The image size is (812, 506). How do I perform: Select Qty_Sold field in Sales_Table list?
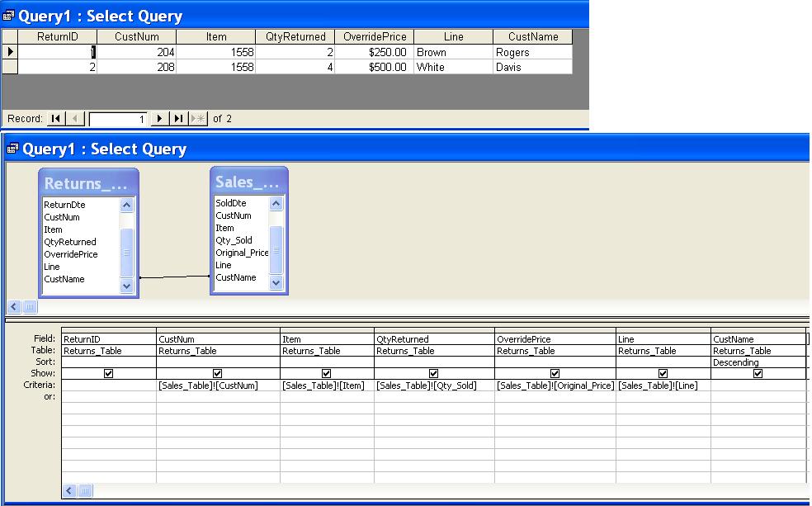pyautogui.click(x=234, y=240)
